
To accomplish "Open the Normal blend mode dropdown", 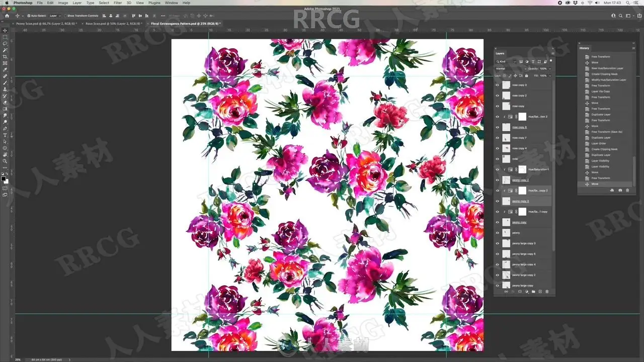I will pyautogui.click(x=511, y=68).
